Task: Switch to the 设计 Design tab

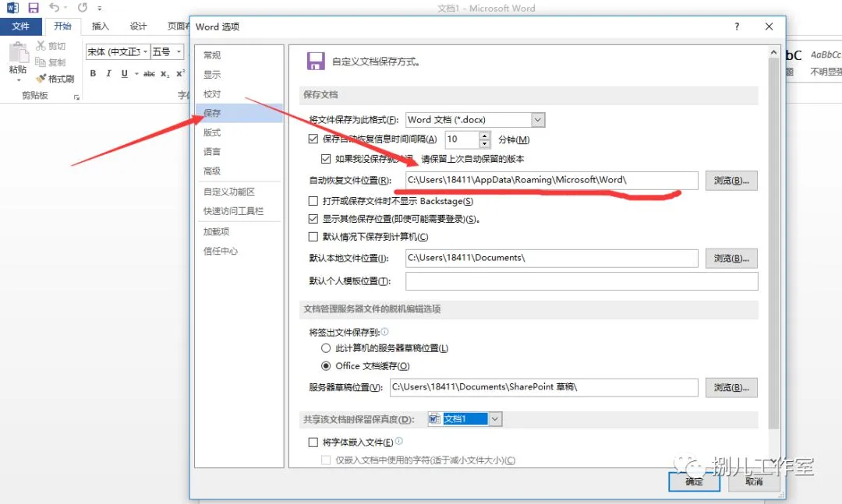Action: click(138, 26)
